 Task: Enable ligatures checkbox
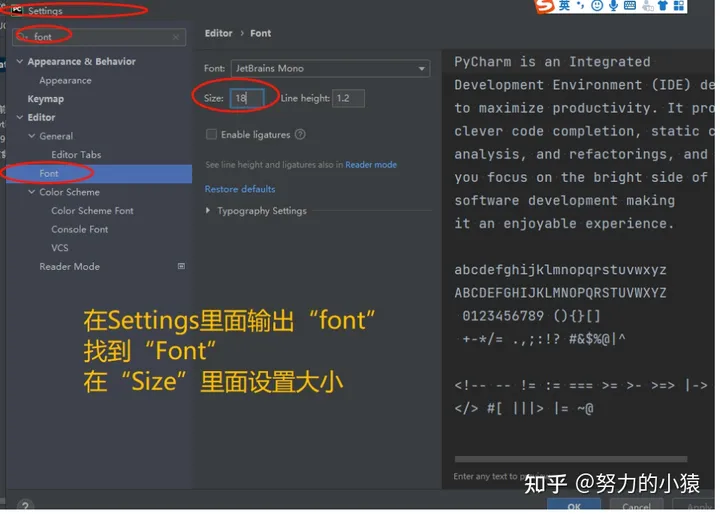tap(212, 135)
